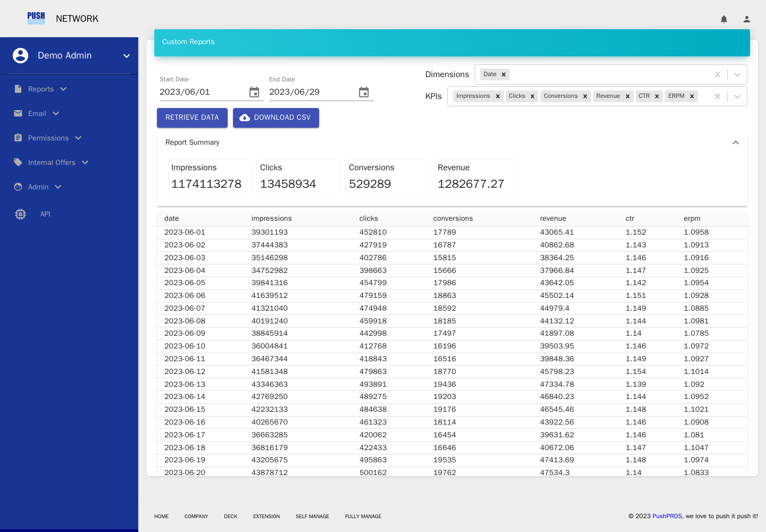Collapse the Report Summary panel
The width and height of the screenshot is (766, 532).
736,143
